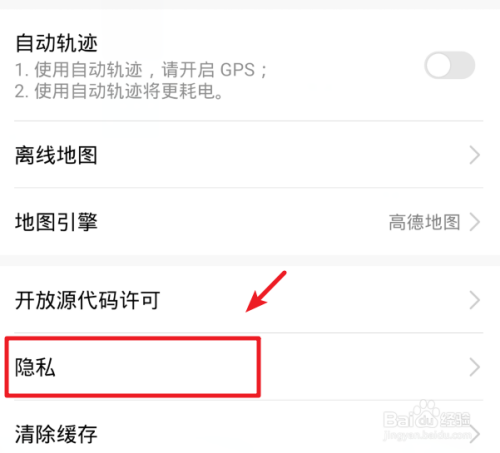Tap the GPS usage hint text line

(141, 70)
